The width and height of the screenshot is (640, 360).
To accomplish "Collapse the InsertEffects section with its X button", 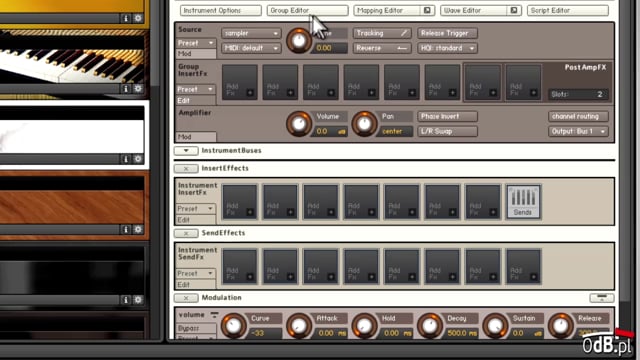I will [186, 168].
